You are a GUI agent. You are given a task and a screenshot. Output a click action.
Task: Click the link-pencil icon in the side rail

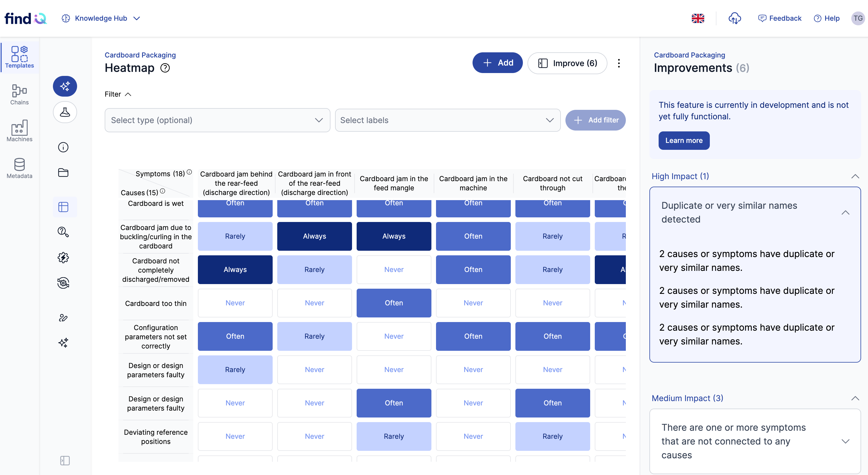click(x=63, y=318)
